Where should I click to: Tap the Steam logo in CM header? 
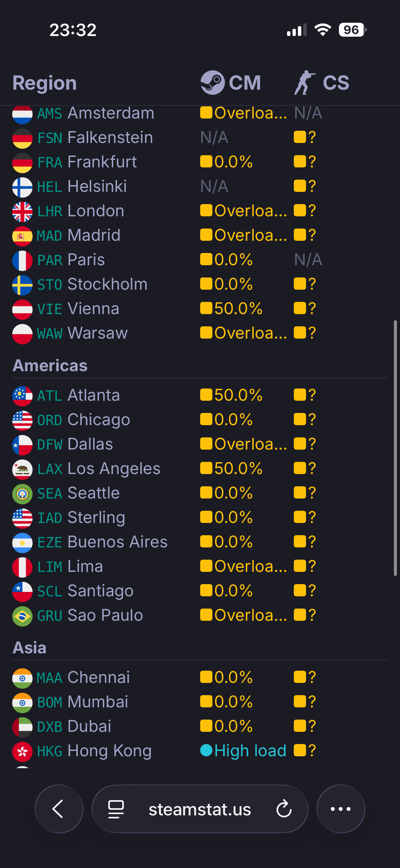coord(212,83)
